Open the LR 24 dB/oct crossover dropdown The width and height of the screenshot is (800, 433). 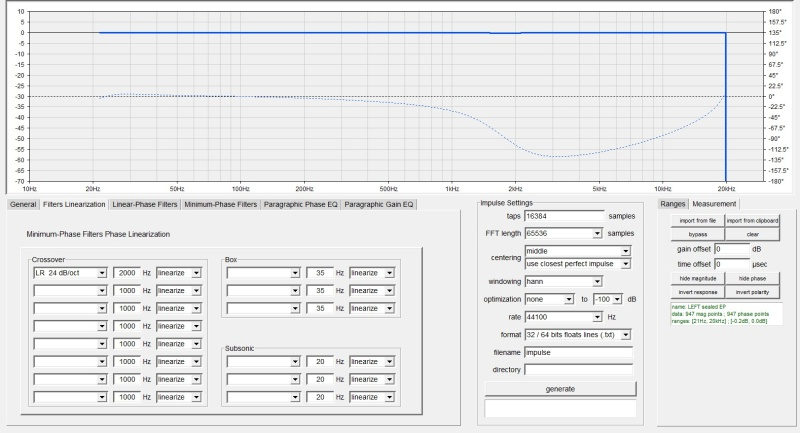coord(69,272)
